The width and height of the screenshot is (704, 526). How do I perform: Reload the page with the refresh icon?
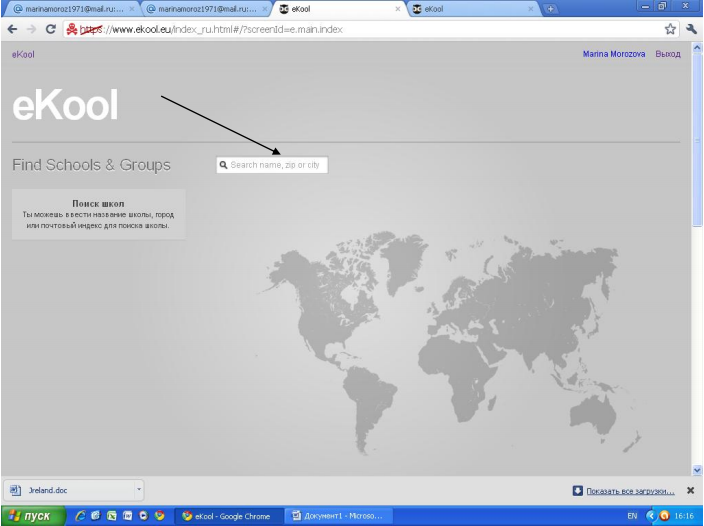pos(51,29)
